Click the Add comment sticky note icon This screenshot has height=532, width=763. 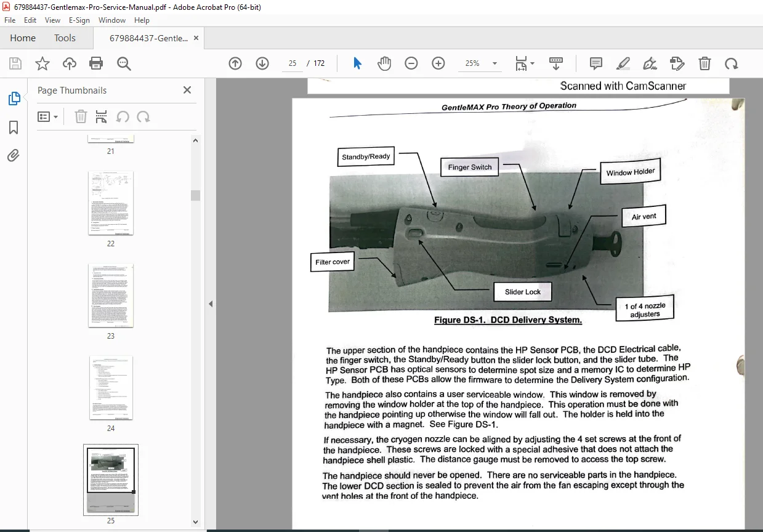click(595, 63)
